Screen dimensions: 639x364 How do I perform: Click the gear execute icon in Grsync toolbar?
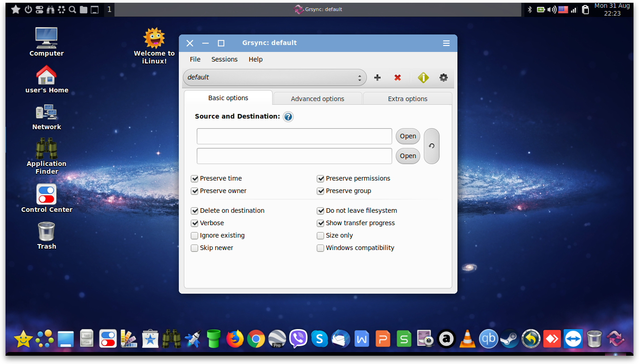tap(444, 78)
